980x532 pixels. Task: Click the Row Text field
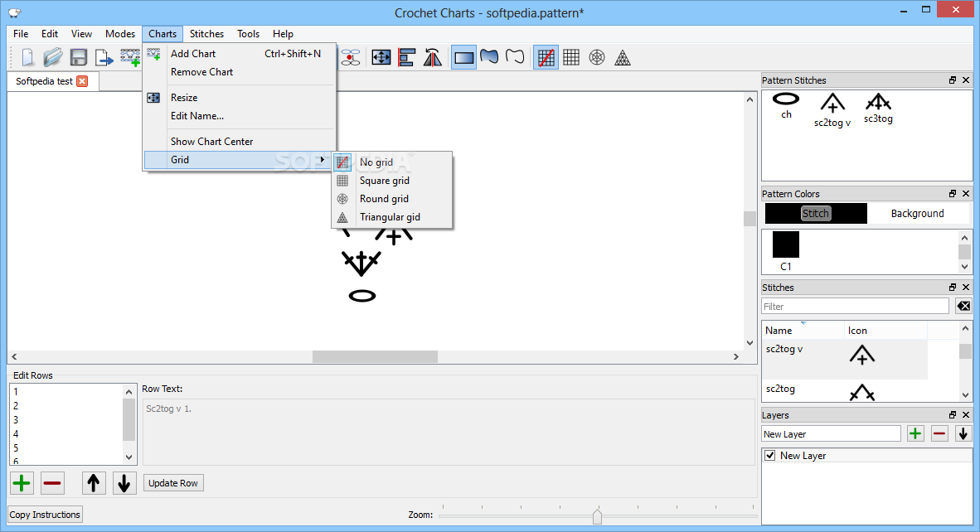448,432
